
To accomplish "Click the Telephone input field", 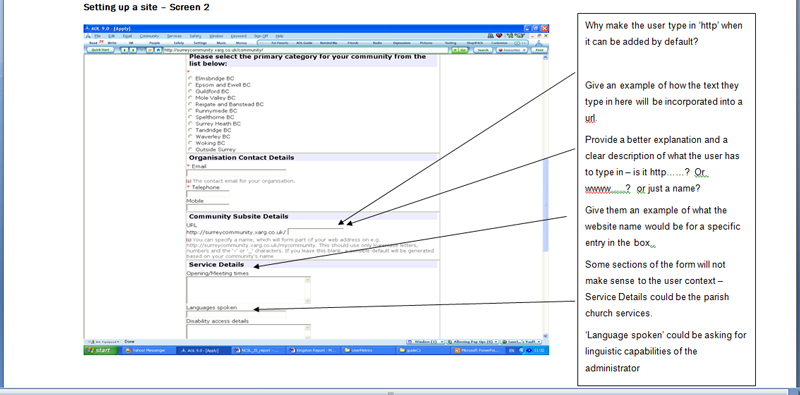I will click(x=208, y=194).
